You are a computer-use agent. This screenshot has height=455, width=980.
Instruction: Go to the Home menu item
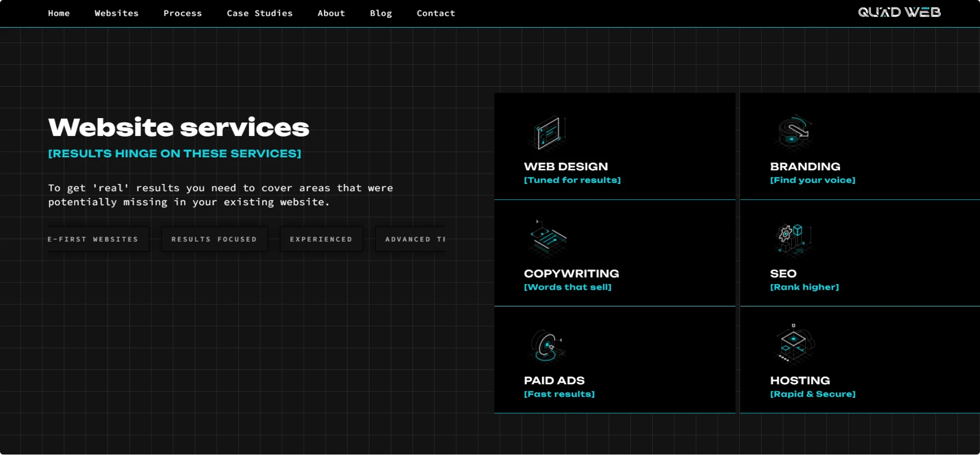59,13
